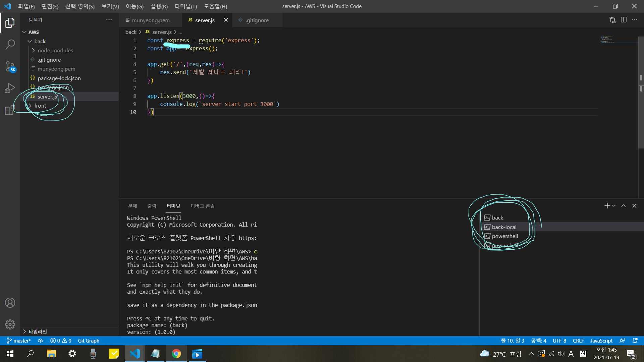Open Manage settings gear icon
This screenshot has height=362, width=644.
[x=10, y=324]
